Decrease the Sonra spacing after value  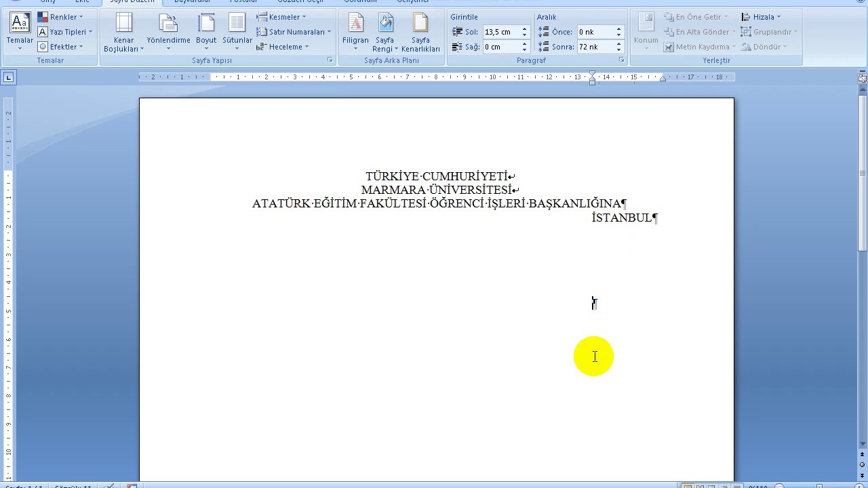(x=618, y=50)
